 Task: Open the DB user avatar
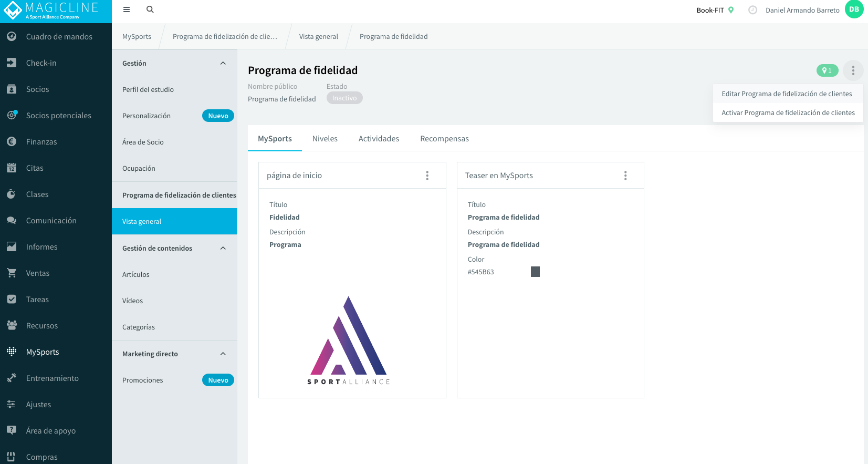point(854,9)
